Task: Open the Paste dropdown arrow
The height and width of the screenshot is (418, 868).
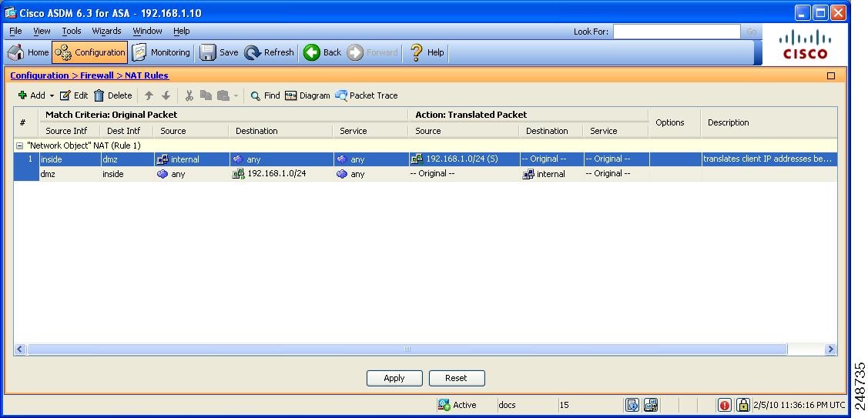Action: point(235,95)
